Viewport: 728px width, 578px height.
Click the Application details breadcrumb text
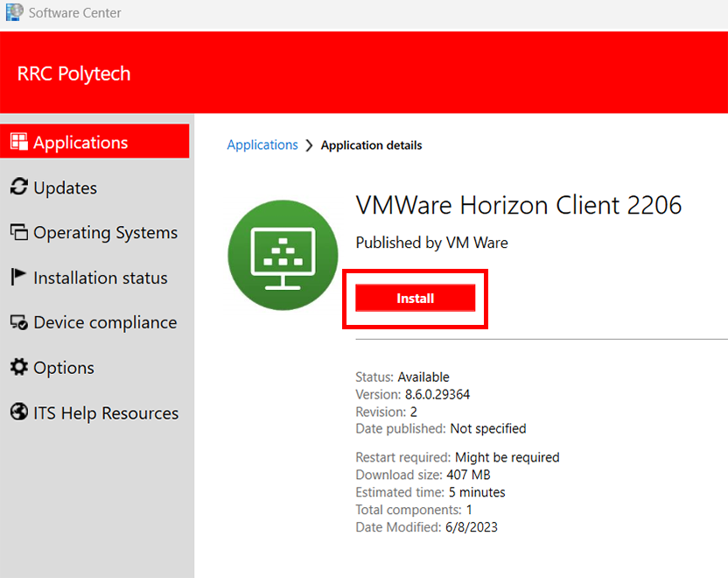coord(371,145)
